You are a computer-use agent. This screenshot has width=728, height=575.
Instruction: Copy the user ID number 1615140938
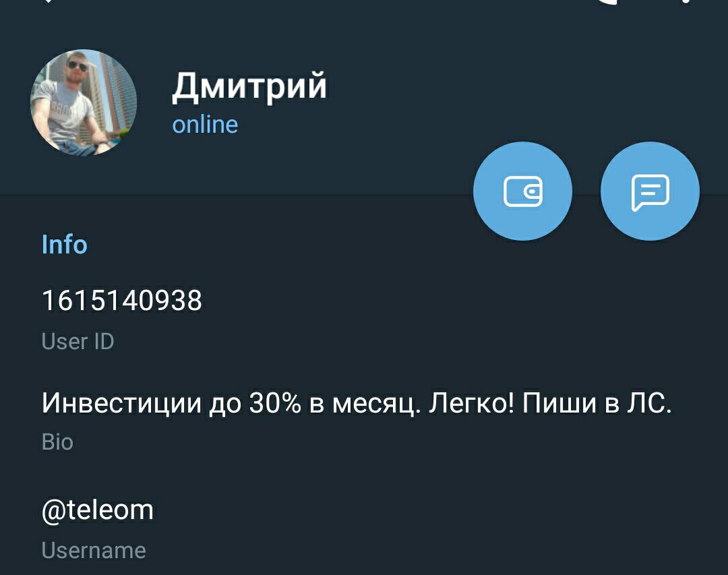click(x=121, y=300)
